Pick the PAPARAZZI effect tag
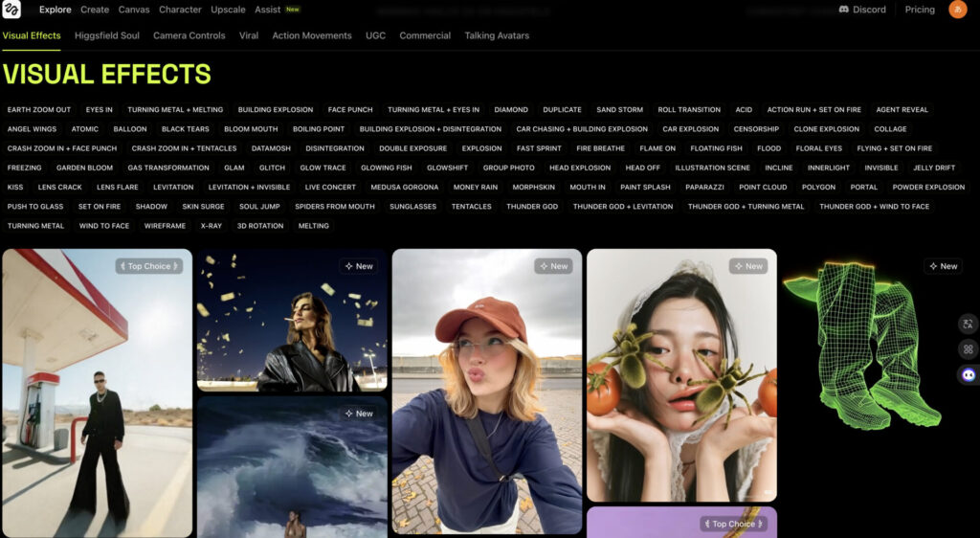980x538 pixels. [x=704, y=187]
